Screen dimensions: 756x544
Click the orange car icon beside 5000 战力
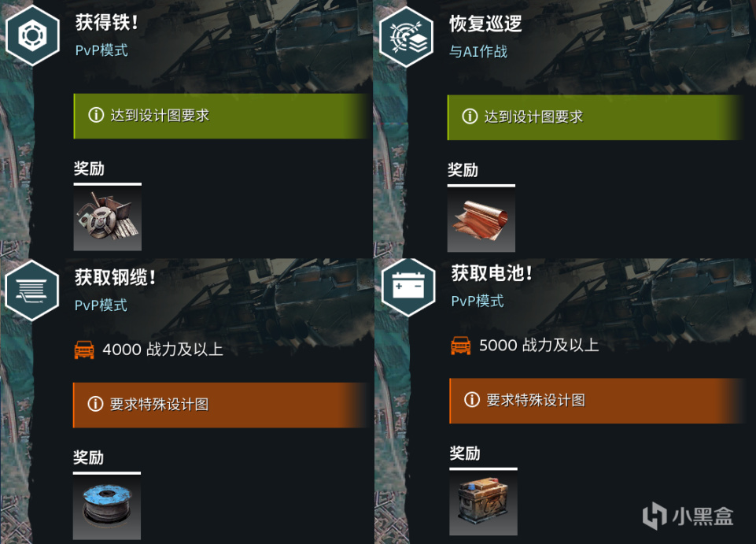(460, 346)
